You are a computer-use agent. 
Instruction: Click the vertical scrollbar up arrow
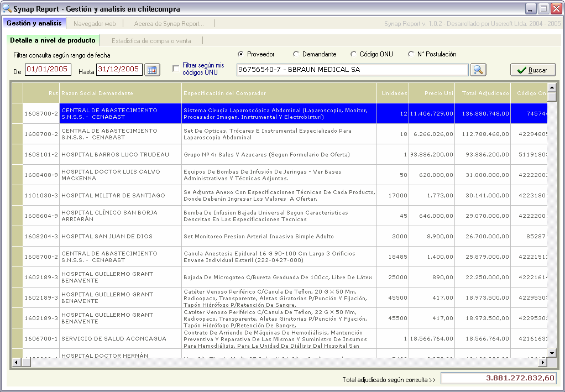[x=552, y=87]
